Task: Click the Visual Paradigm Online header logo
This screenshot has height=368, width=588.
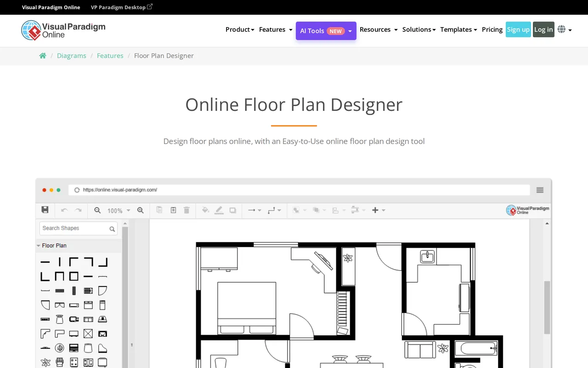Action: click(x=63, y=30)
